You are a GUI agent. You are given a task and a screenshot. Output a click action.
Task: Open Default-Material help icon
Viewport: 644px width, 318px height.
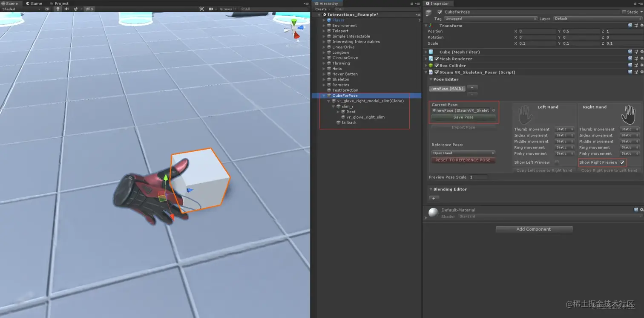(x=636, y=210)
